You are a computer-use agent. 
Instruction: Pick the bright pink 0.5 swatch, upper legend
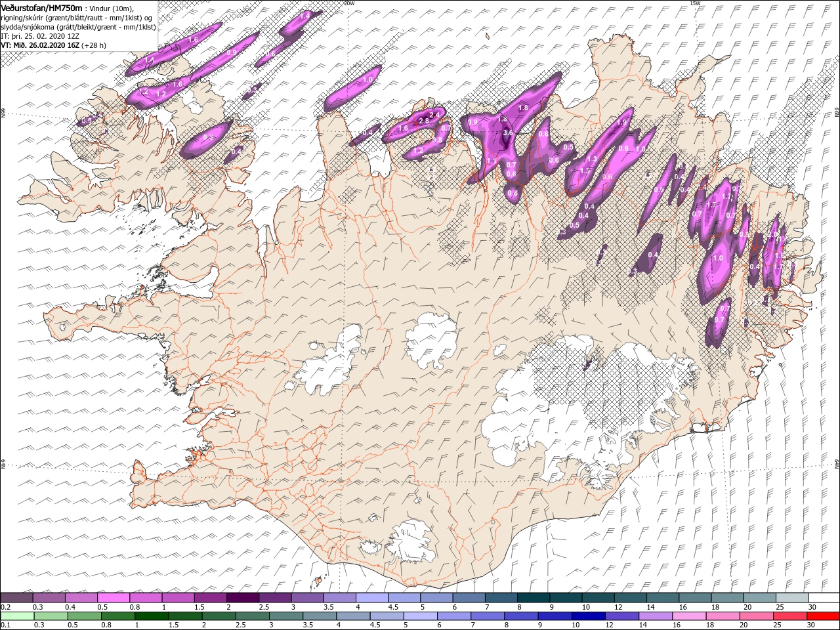[x=113, y=597]
